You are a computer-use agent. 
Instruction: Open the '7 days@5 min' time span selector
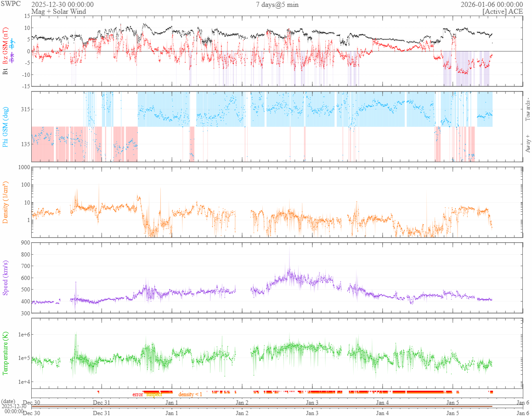click(277, 5)
